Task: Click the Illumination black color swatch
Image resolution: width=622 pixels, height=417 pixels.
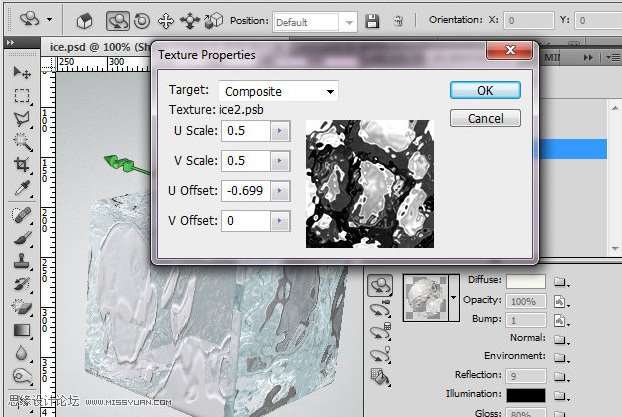Action: pyautogui.click(x=524, y=395)
